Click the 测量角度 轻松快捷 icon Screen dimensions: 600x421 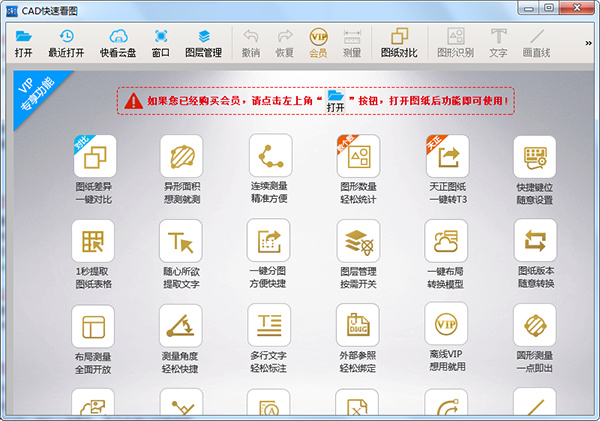(x=181, y=326)
